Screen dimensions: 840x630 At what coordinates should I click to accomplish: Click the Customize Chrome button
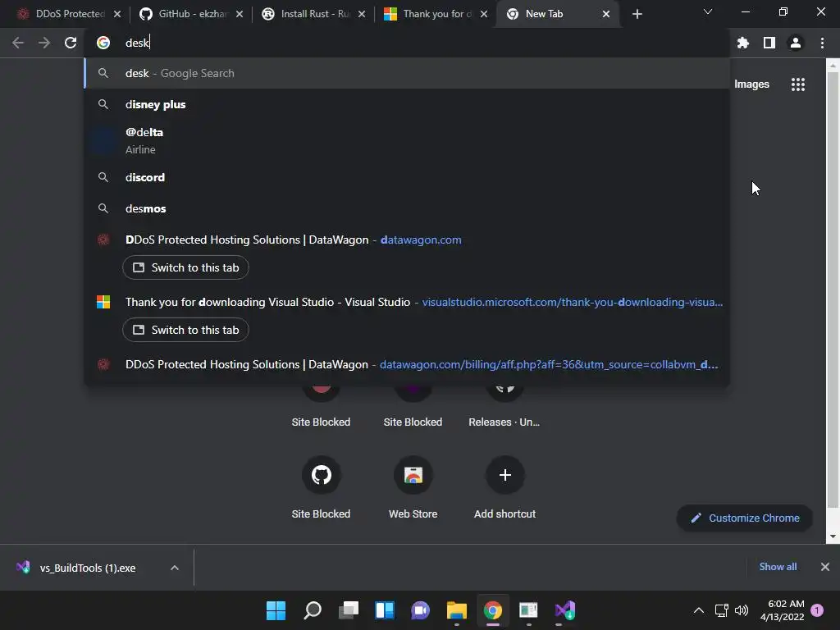click(745, 518)
